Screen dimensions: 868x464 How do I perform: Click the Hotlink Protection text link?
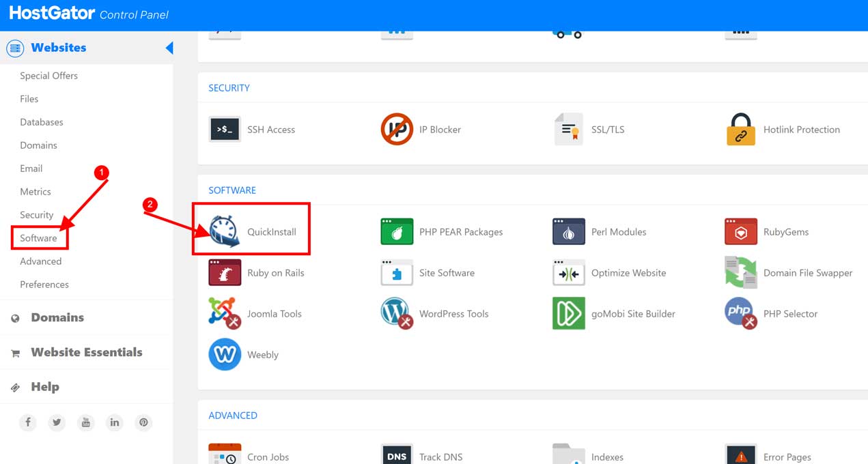click(802, 130)
